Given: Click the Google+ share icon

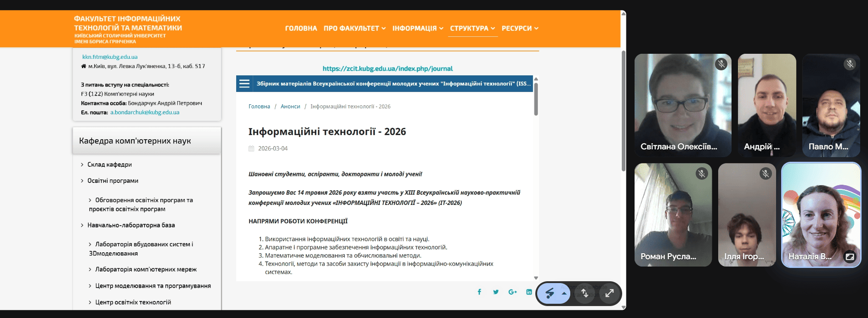Looking at the screenshot, I should [512, 292].
